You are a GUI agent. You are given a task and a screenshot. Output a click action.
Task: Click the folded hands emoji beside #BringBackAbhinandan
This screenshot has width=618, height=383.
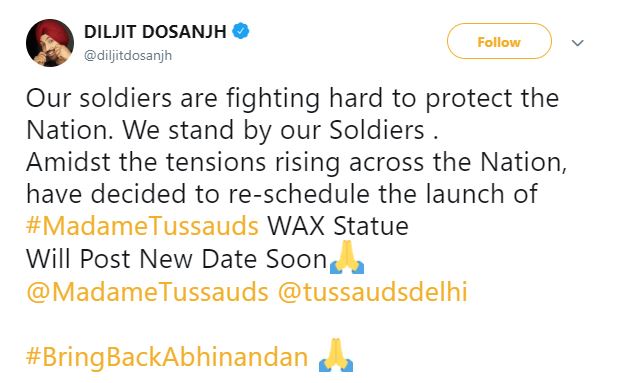point(336,355)
